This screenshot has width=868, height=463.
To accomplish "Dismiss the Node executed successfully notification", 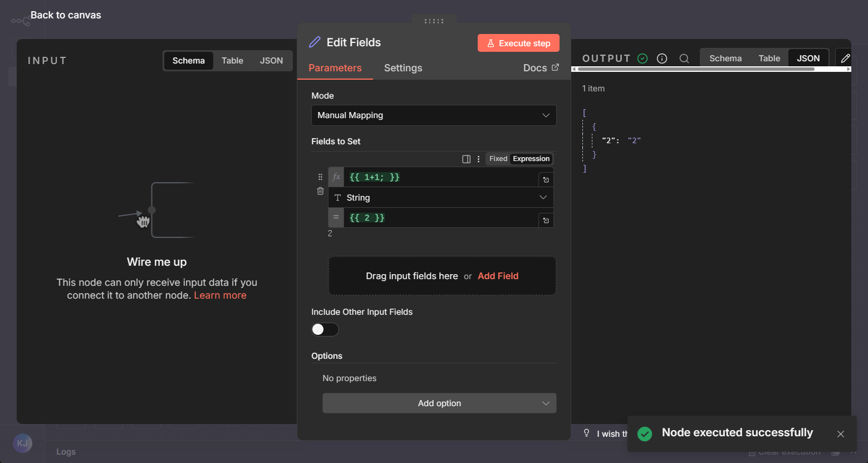I will (840, 433).
